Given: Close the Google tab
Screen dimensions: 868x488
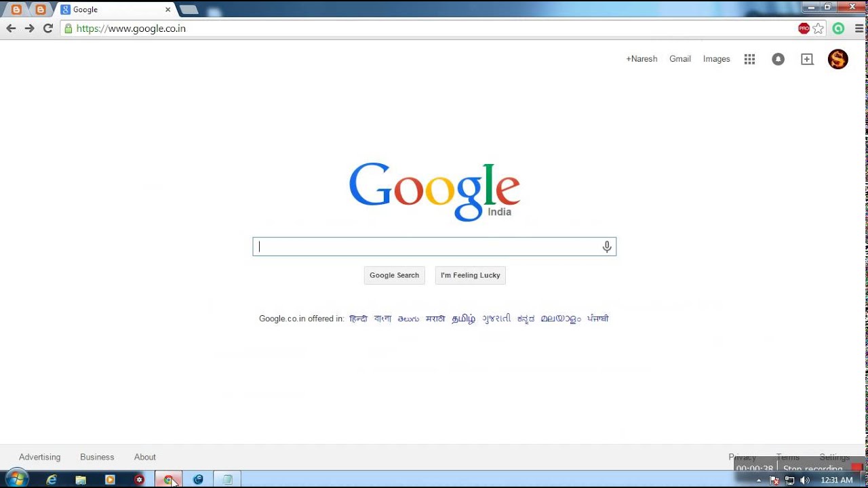Looking at the screenshot, I should click(167, 9).
